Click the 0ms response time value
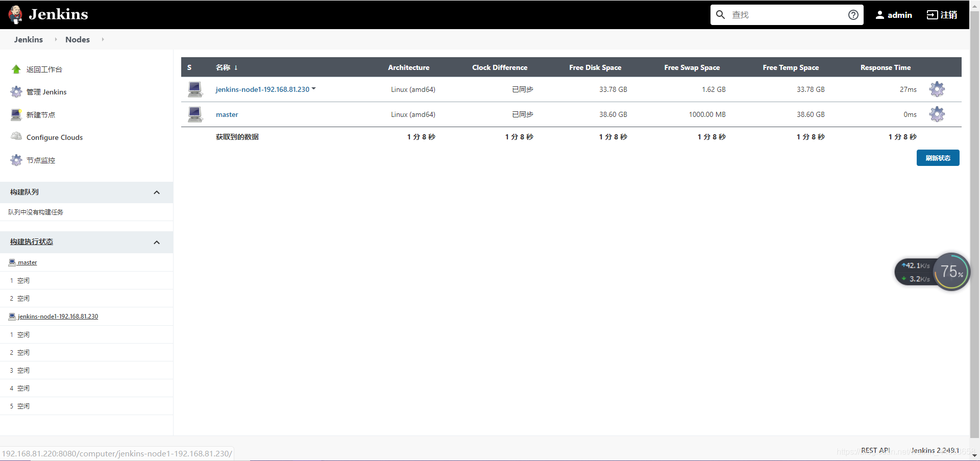Image resolution: width=980 pixels, height=461 pixels. pyautogui.click(x=910, y=114)
